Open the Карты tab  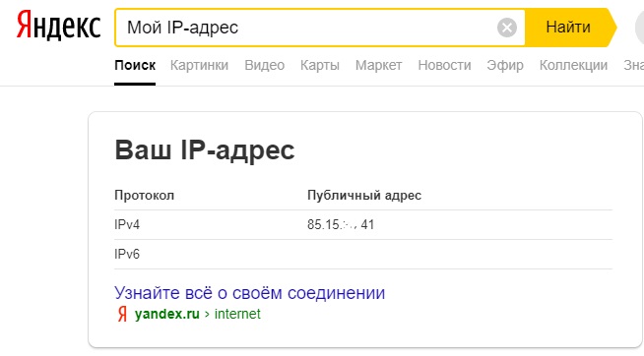(x=319, y=65)
